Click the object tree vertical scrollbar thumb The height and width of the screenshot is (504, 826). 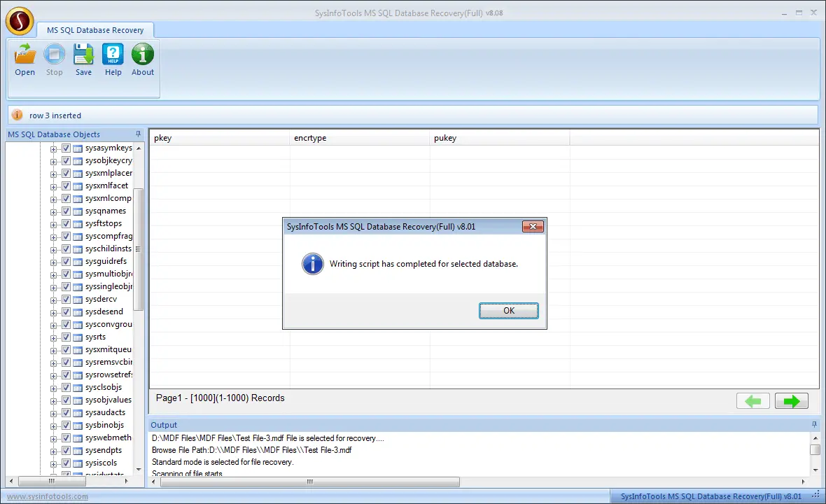(139, 250)
